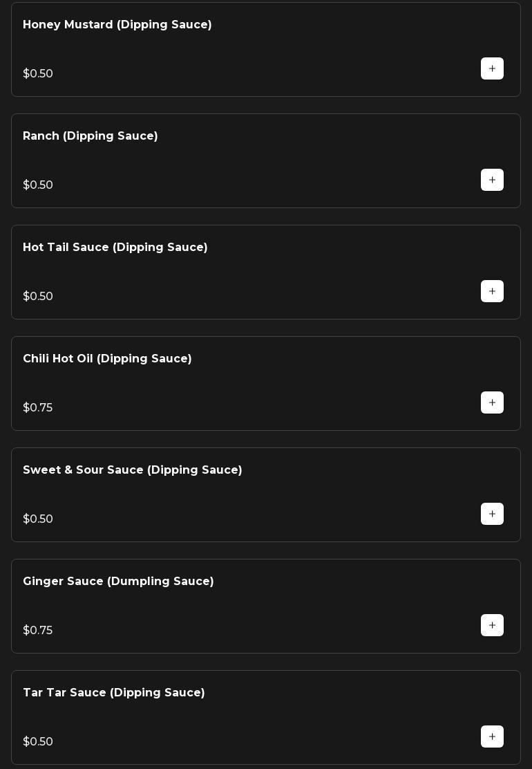The width and height of the screenshot is (532, 769).
Task: Click plus icon for Hot Tail Sauce
Action: (492, 291)
